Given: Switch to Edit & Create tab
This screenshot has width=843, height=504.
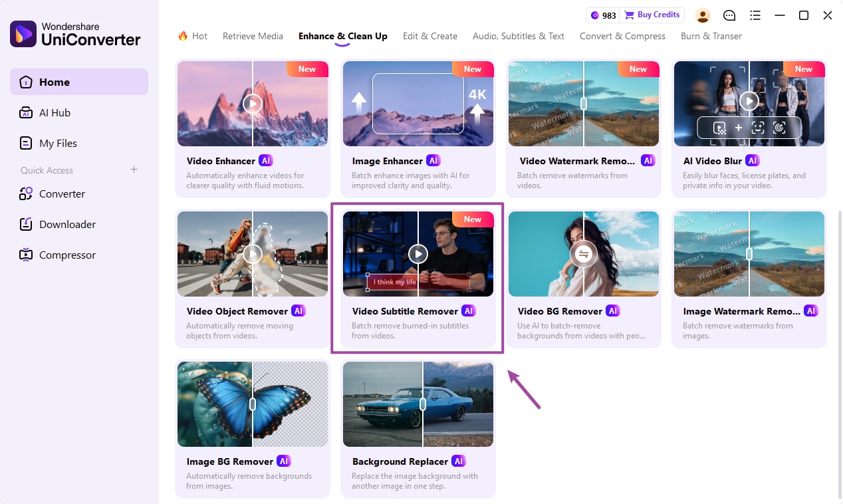Looking at the screenshot, I should click(430, 36).
